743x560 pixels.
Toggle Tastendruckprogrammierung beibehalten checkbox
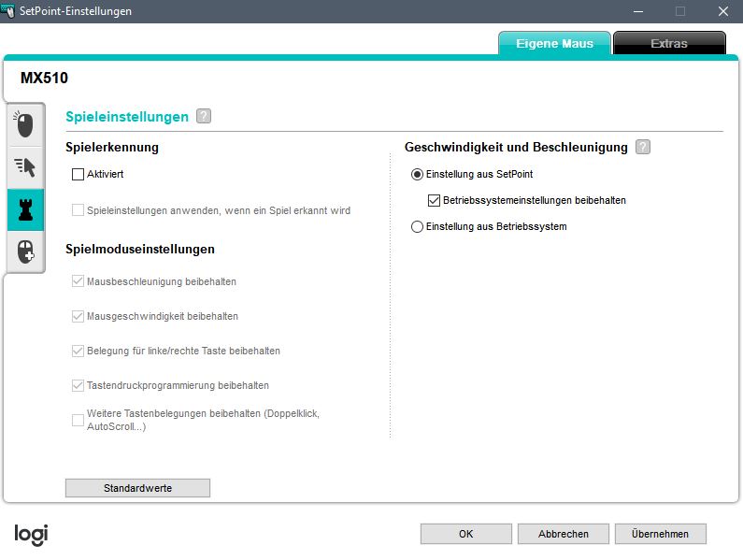point(78,385)
